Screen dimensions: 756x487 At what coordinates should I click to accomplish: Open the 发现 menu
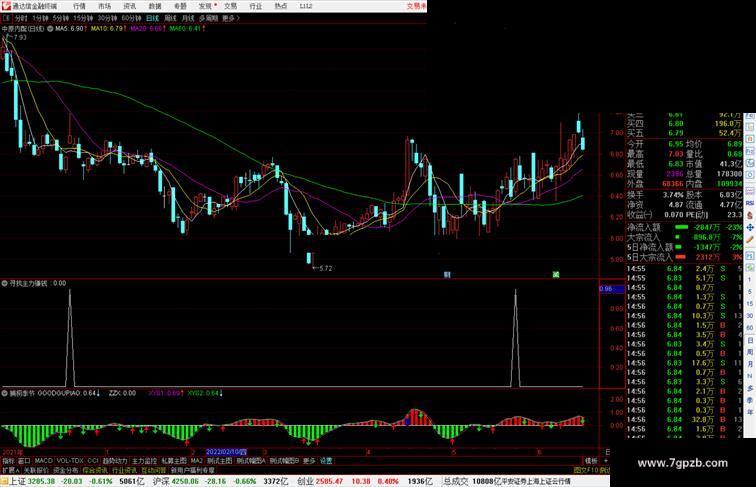coord(205,6)
